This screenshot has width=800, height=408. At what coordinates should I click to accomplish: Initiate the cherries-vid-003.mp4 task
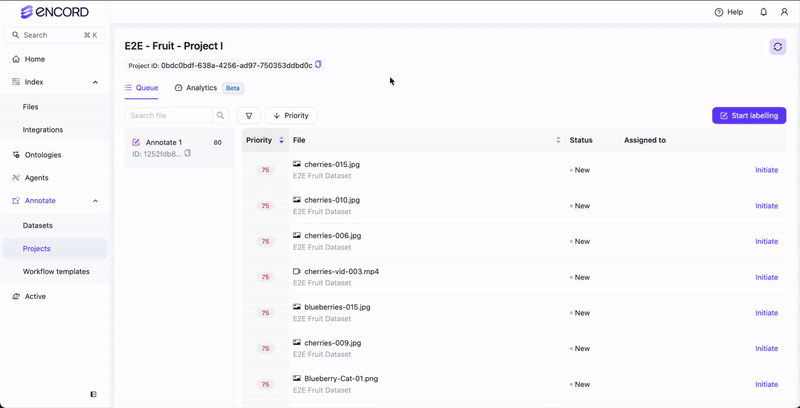coord(766,277)
